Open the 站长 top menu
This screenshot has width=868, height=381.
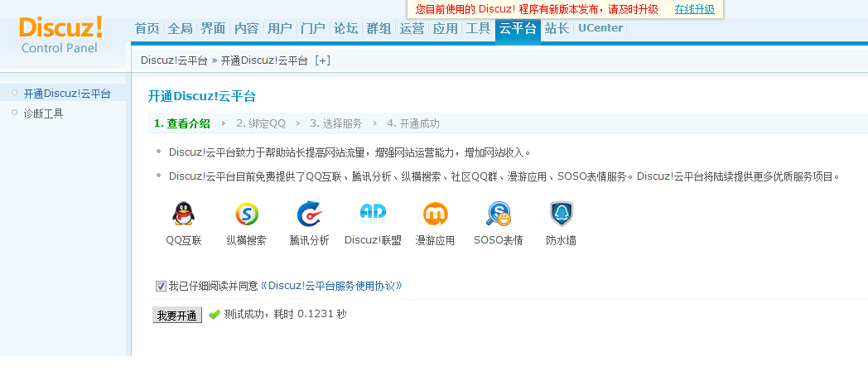[x=557, y=28]
